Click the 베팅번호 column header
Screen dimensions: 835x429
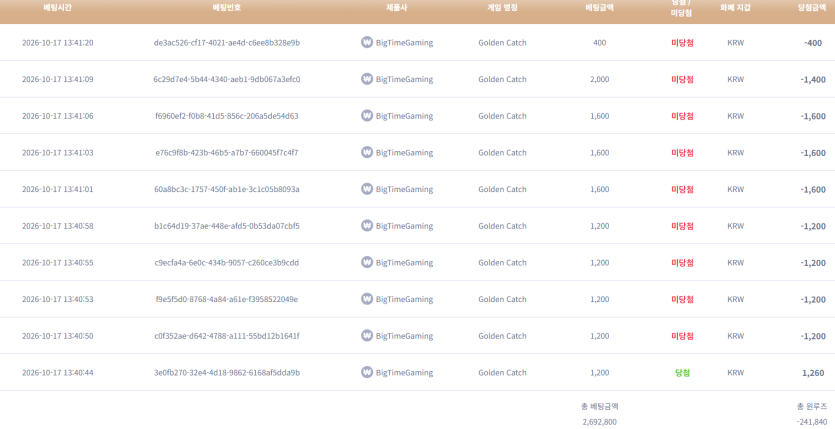tap(226, 8)
